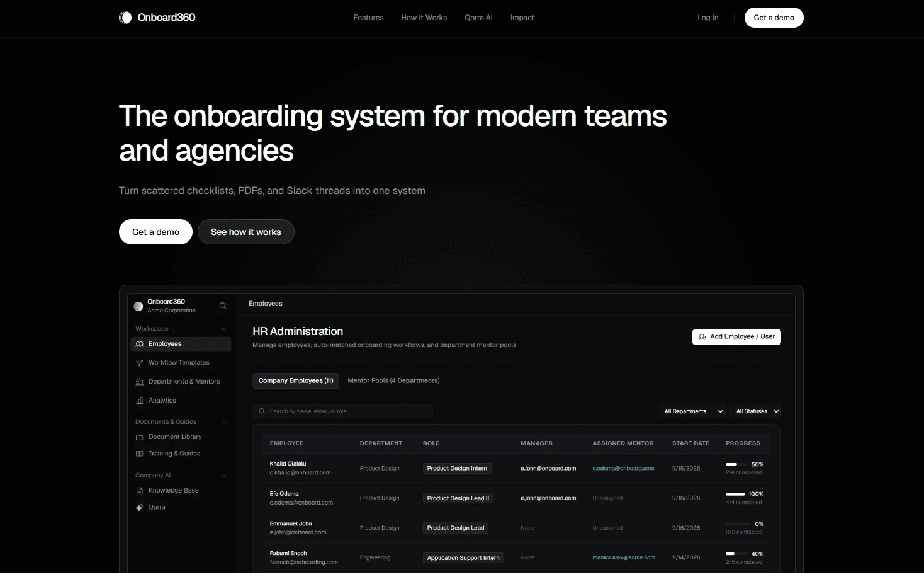The image size is (924, 577).
Task: Click the Qorra sparkle icon
Action: 140,507
